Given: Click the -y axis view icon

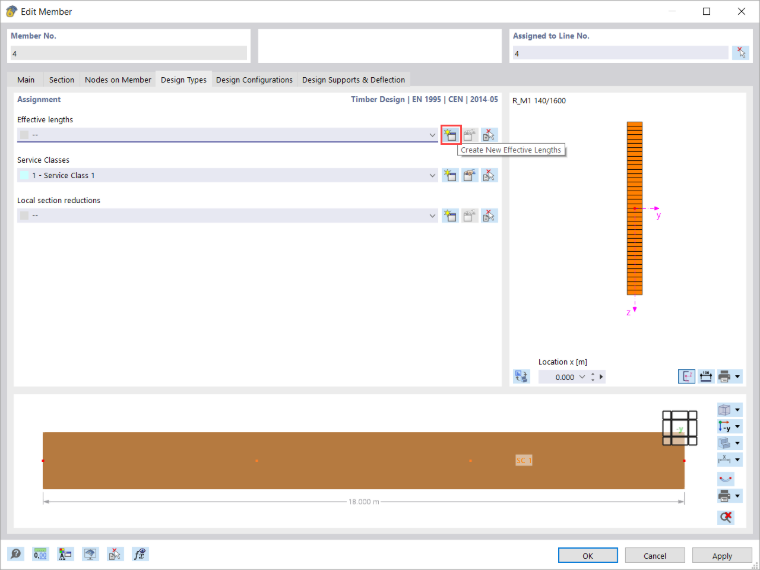Looking at the screenshot, I should pyautogui.click(x=724, y=427).
